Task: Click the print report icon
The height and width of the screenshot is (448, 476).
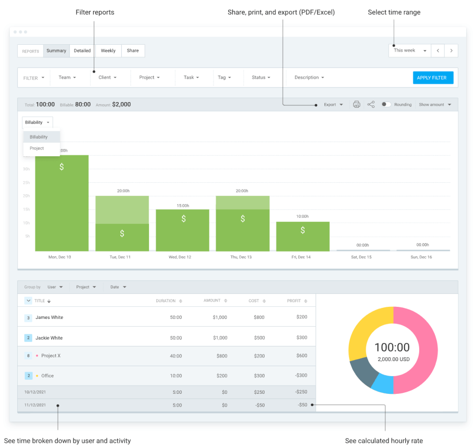Action: coord(357,105)
